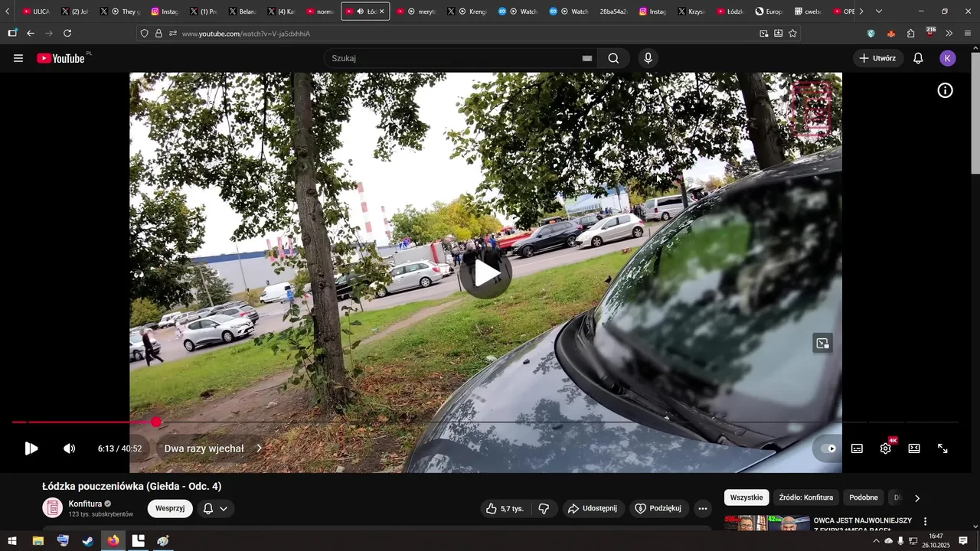The width and height of the screenshot is (980, 551).
Task: Click the red progress bar scrubber knob
Action: point(156,422)
